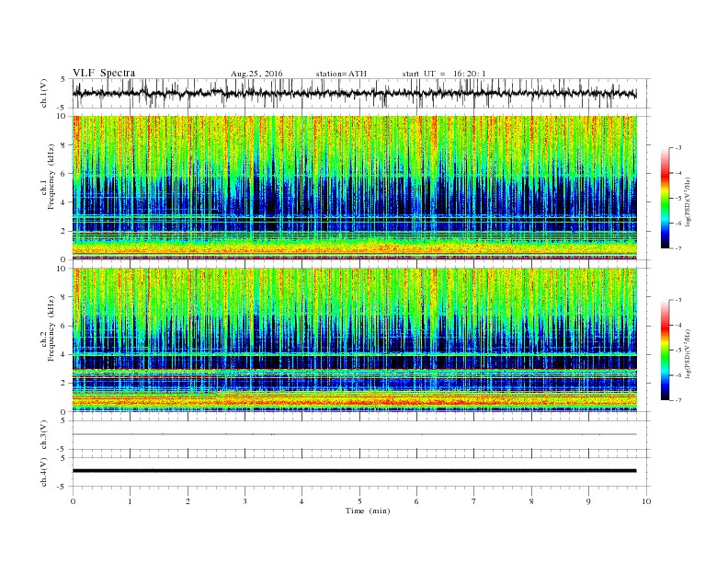Image resolution: width=728 pixels, height=563 pixels.
Task: Click the "ch.1(V)" waveform axis label
Action: 44,93
